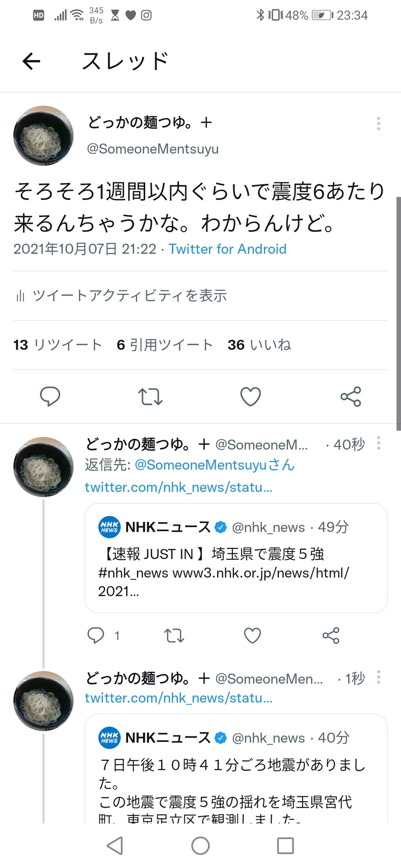Tap the first reply's comment icon
This screenshot has width=401, height=868.
click(x=96, y=635)
